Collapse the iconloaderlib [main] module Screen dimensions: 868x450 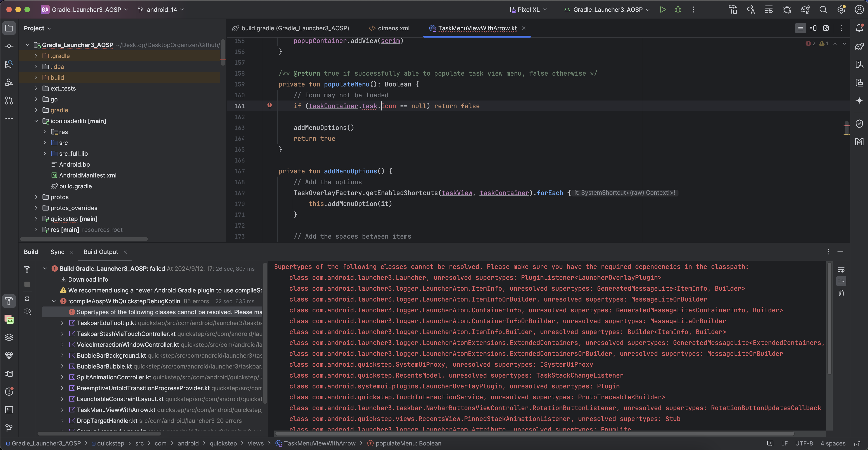click(36, 121)
